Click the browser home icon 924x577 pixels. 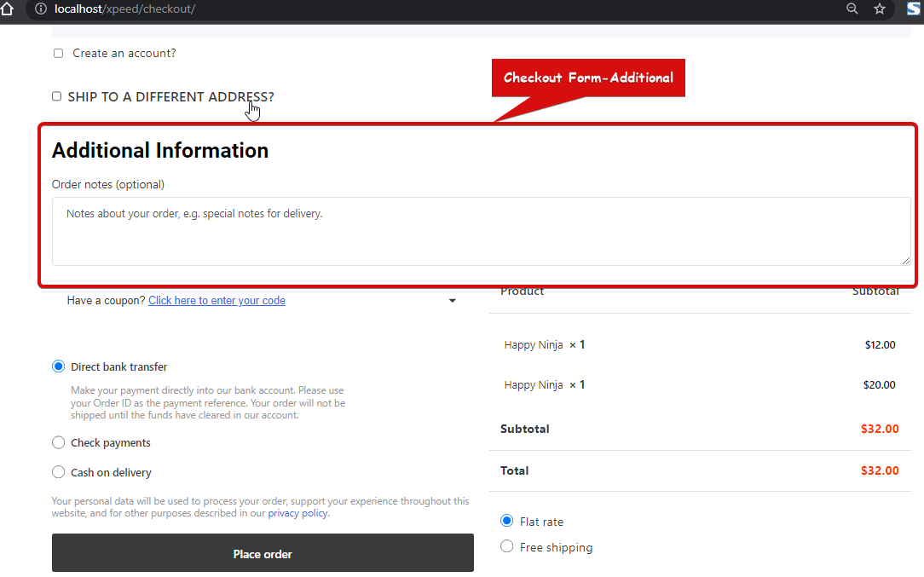tap(7, 9)
